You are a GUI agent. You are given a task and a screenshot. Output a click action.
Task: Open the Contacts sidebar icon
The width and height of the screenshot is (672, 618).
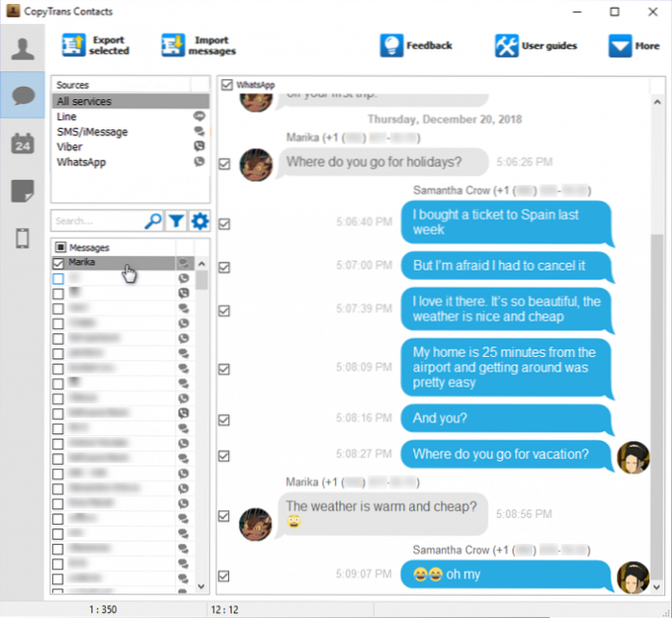click(x=22, y=49)
